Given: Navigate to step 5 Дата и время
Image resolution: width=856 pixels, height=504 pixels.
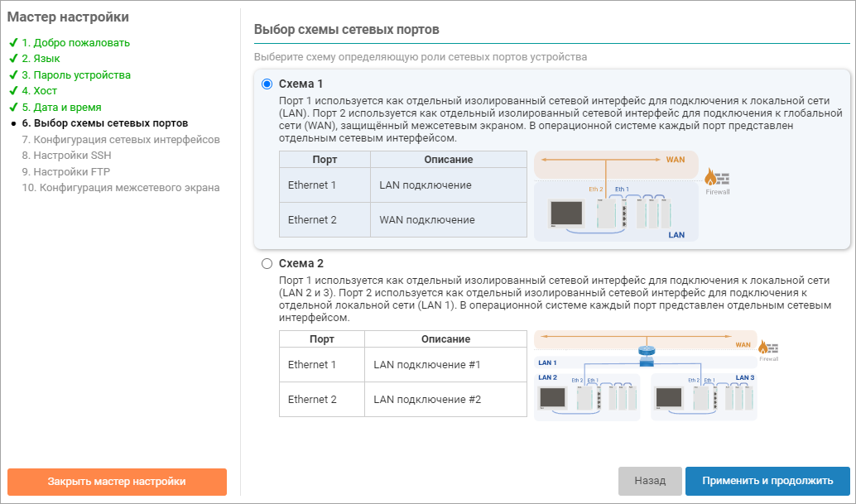Looking at the screenshot, I should pyautogui.click(x=61, y=108).
